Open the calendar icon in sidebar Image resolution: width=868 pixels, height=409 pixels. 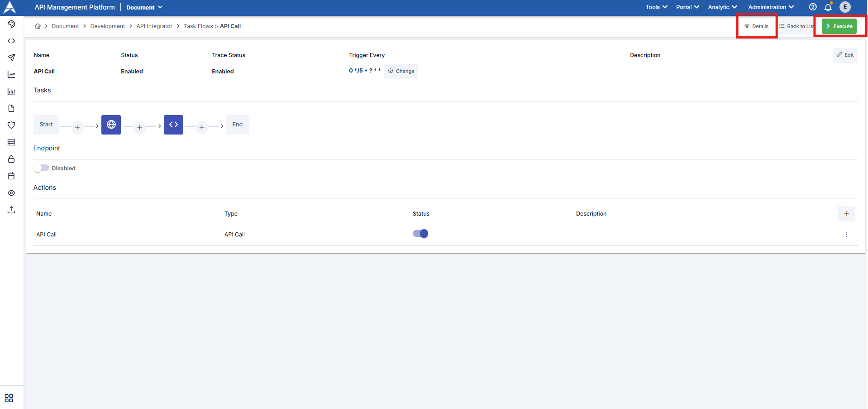click(11, 176)
